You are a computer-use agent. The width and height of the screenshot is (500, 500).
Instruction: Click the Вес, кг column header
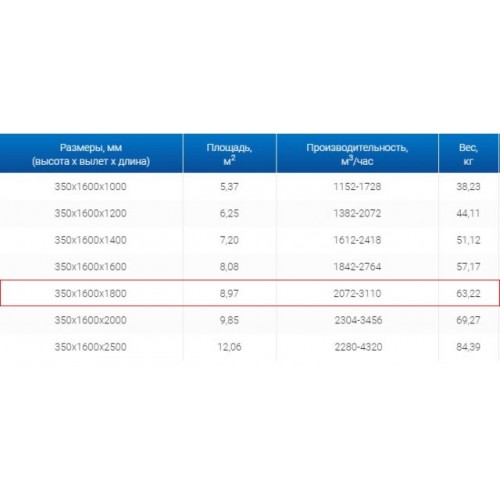(468, 154)
